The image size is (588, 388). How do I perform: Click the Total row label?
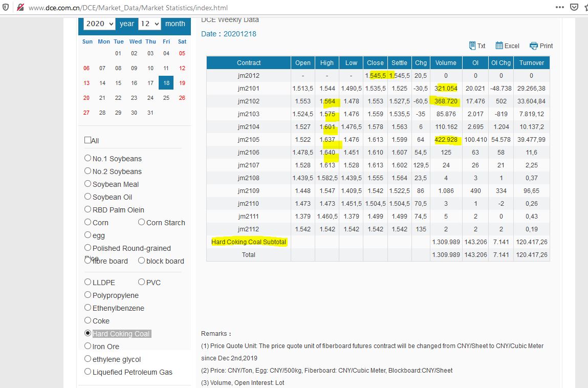click(x=249, y=254)
